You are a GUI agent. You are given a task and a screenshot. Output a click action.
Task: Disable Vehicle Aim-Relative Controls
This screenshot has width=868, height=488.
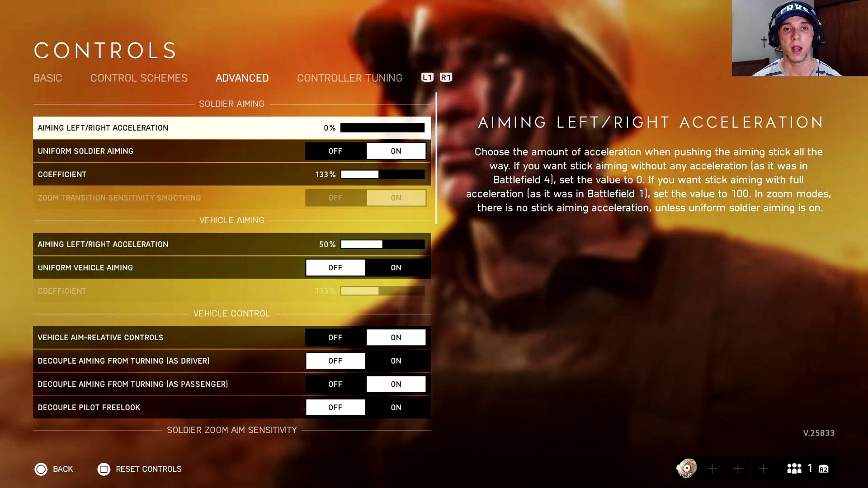tap(335, 337)
